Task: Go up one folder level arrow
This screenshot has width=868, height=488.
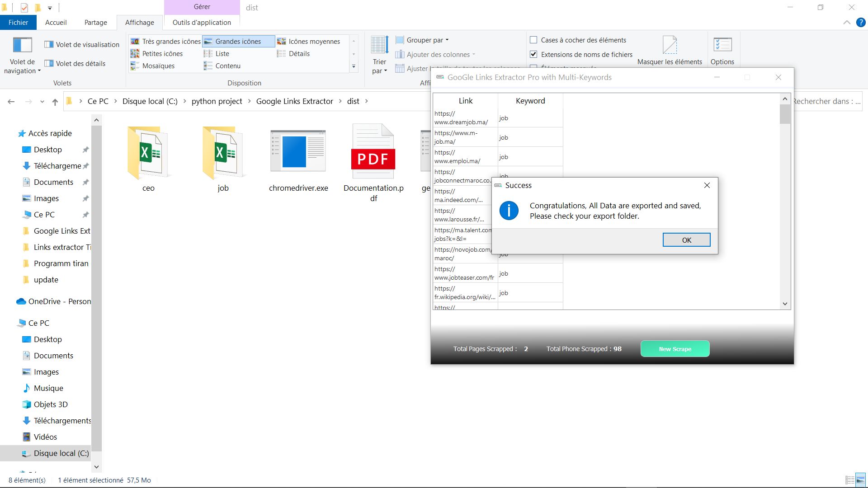Action: (55, 102)
